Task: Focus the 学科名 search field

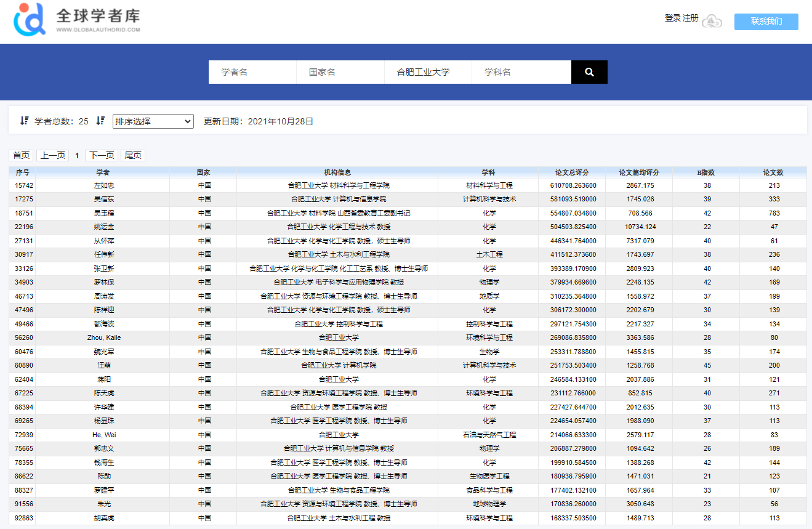Action: (x=521, y=72)
